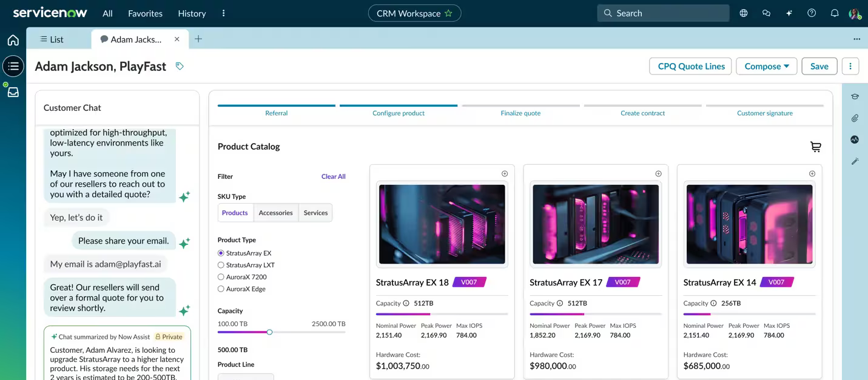Open the activity pulse icon
The image size is (868, 380).
855,139
